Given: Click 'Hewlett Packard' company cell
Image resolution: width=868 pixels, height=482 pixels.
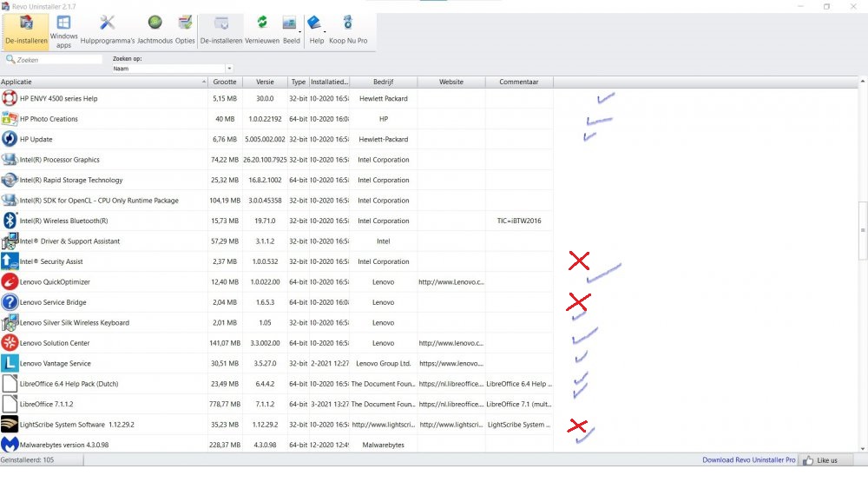Looking at the screenshot, I should 383,99.
